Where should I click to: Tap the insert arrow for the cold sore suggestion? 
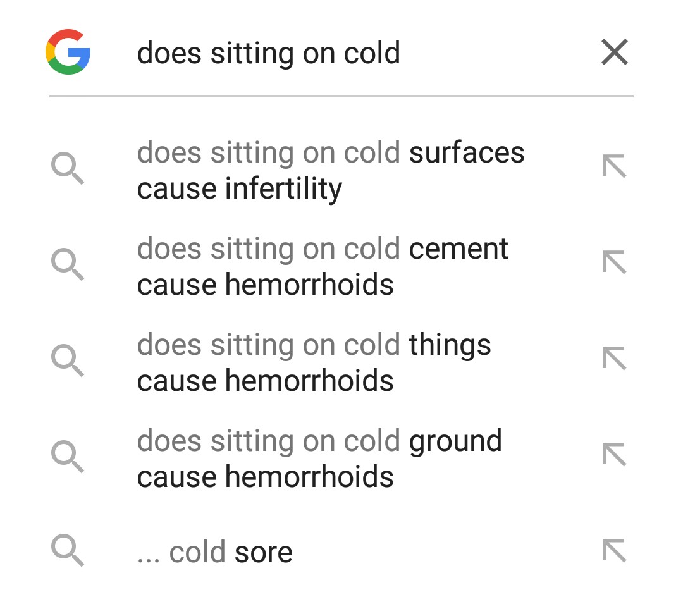(x=613, y=551)
